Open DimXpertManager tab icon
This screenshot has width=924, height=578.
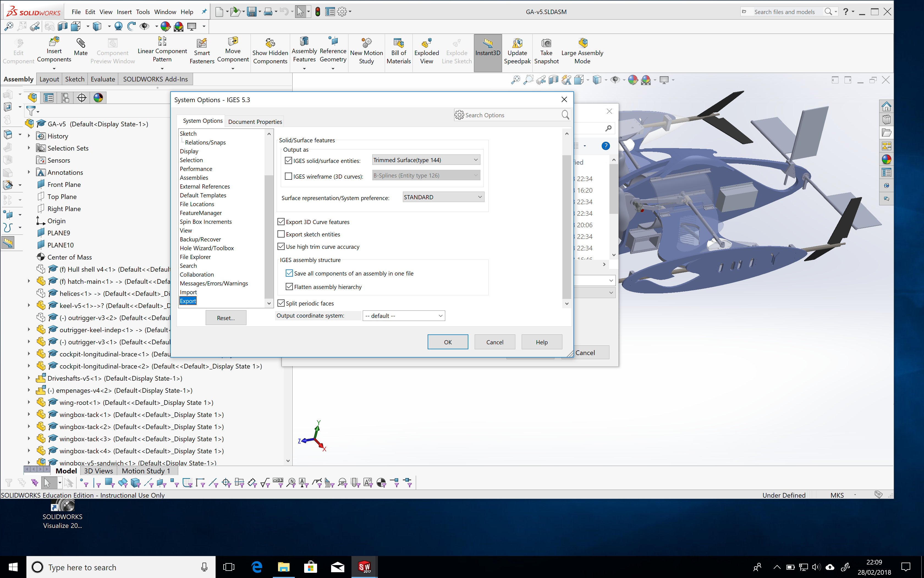[82, 97]
